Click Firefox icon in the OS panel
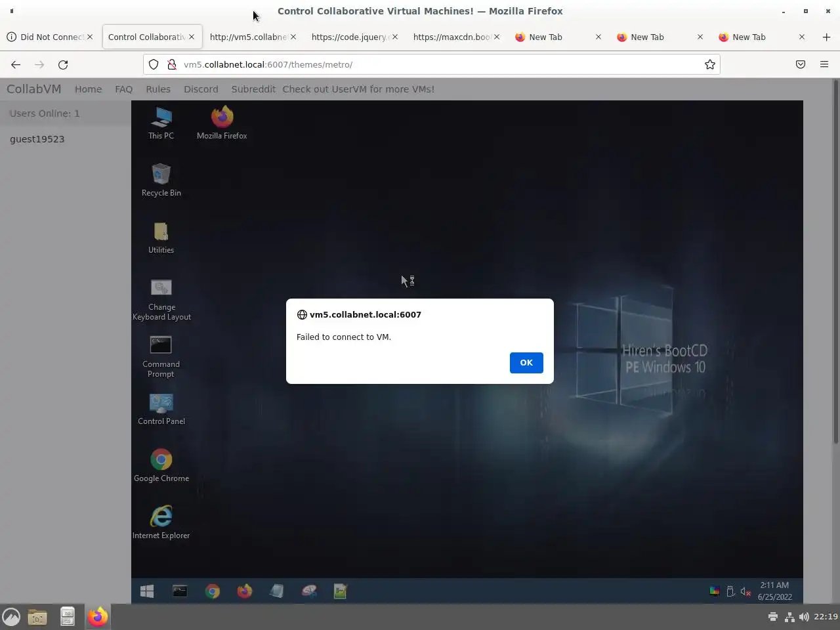Screen dimensions: 840x630 pos(97,617)
